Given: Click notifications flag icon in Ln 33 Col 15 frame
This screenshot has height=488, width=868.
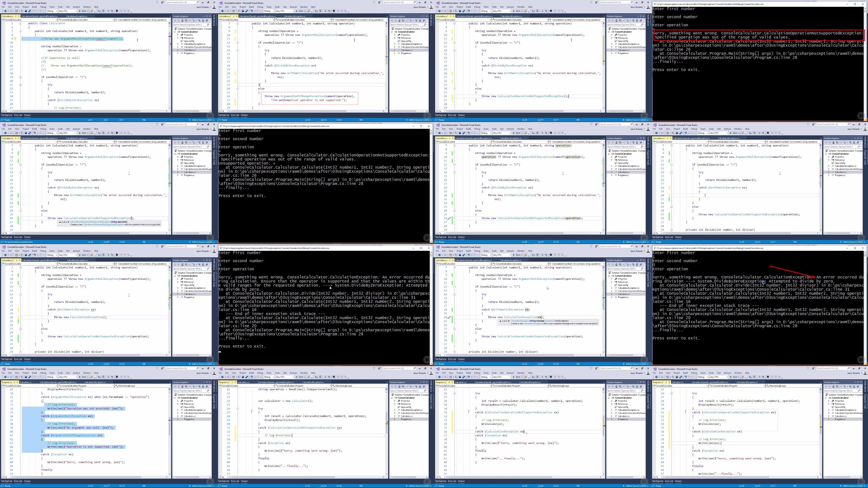Looking at the screenshot, I should point(157,368).
